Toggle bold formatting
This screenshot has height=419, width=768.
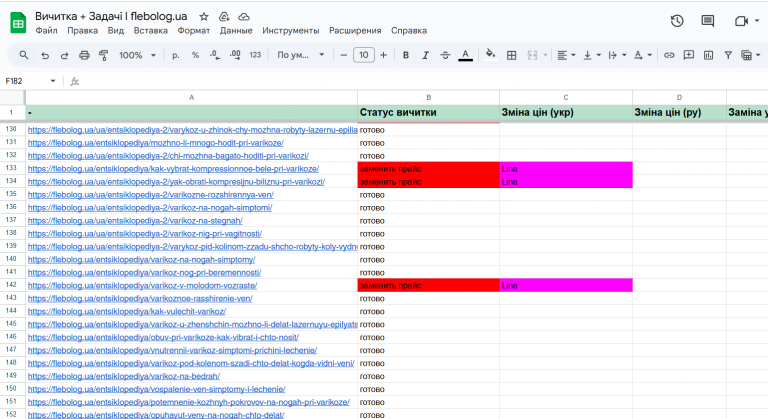(x=406, y=55)
